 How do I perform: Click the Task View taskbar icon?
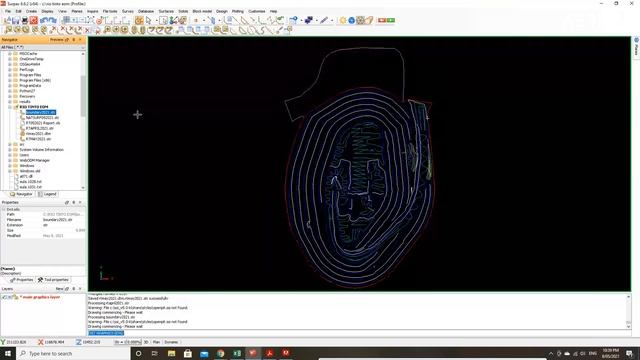pyautogui.click(x=155, y=353)
